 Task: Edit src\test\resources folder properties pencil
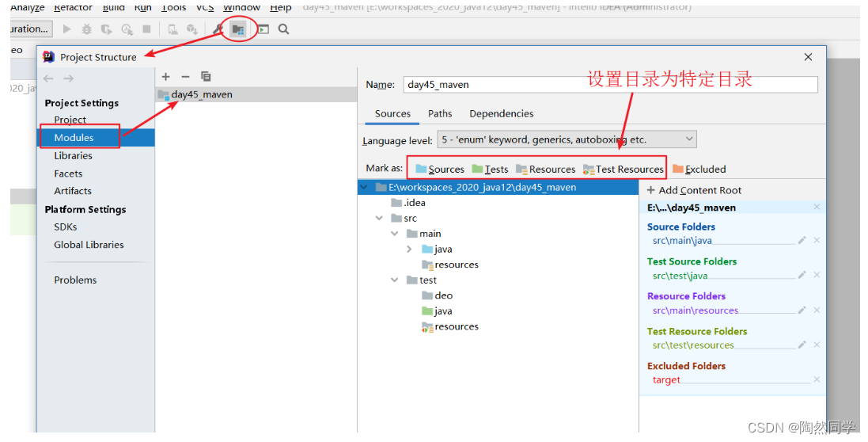[x=802, y=345]
